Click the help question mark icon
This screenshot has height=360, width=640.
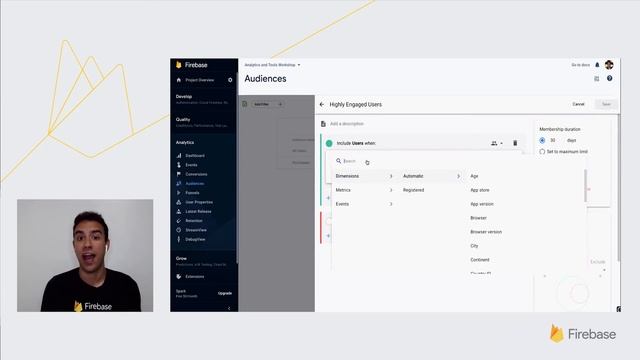(x=609, y=78)
